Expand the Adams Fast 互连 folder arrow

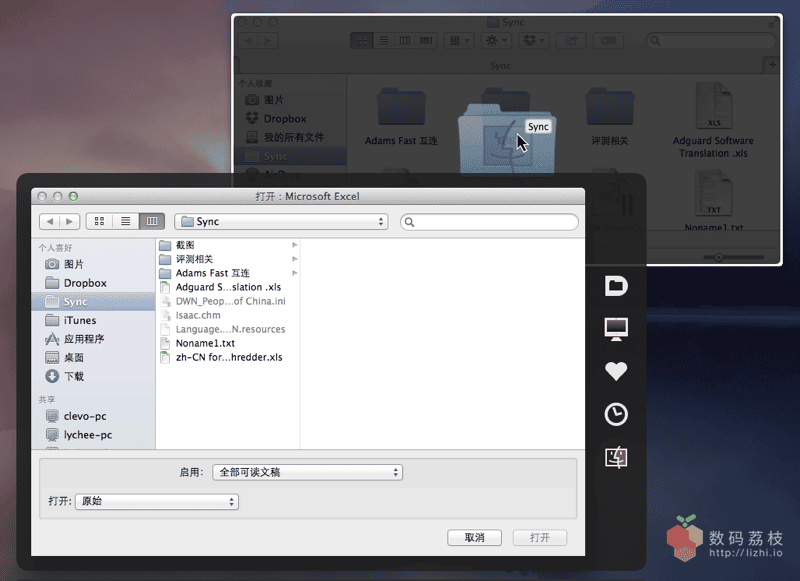click(x=294, y=273)
